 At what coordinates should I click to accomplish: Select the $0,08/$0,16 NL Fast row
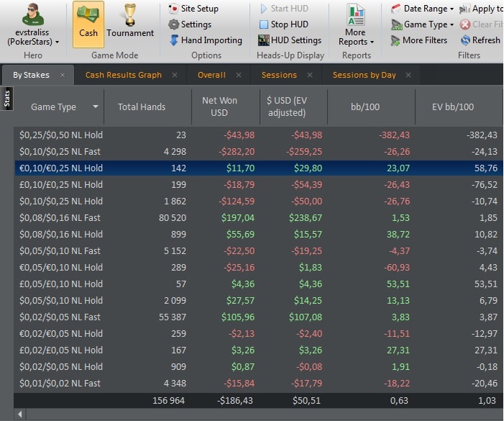(x=258, y=217)
